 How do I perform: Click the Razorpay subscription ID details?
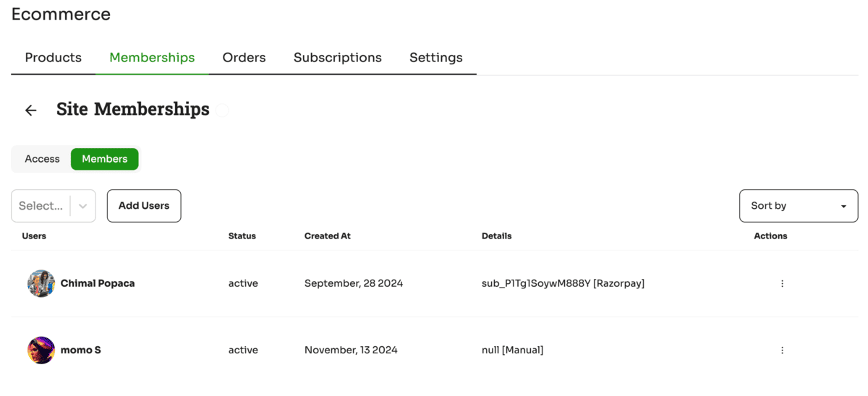pyautogui.click(x=563, y=283)
